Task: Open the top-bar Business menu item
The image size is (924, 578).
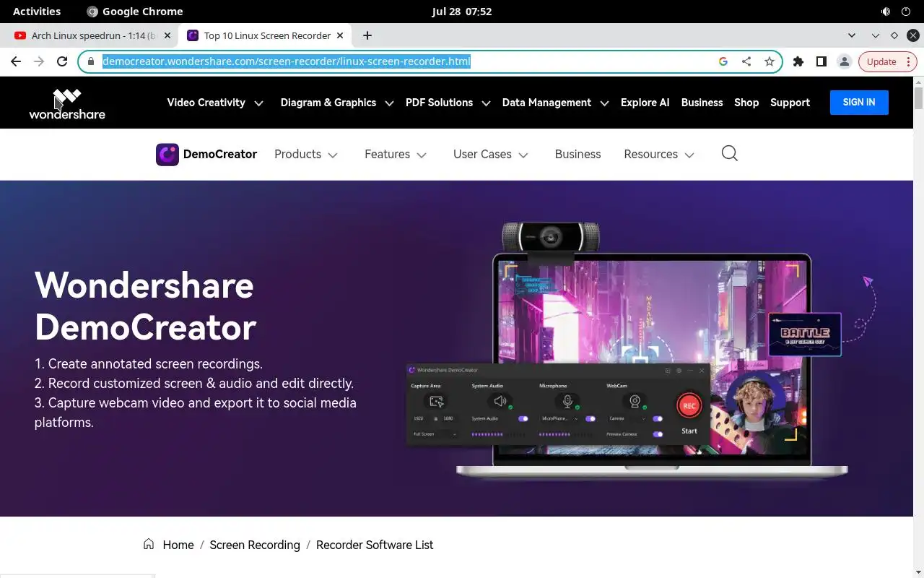Action: pyautogui.click(x=702, y=103)
